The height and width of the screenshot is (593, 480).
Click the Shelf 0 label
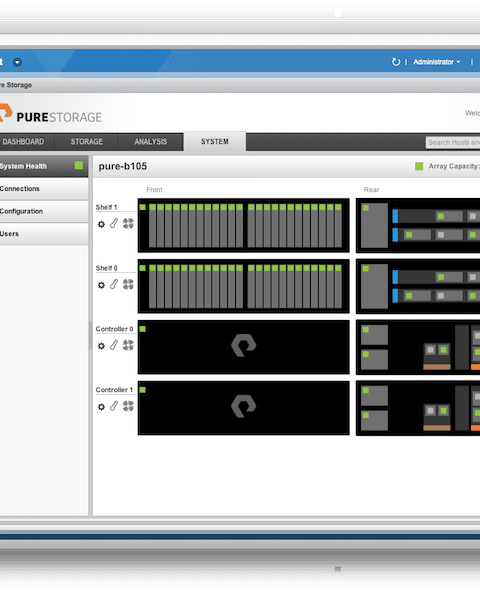[106, 268]
